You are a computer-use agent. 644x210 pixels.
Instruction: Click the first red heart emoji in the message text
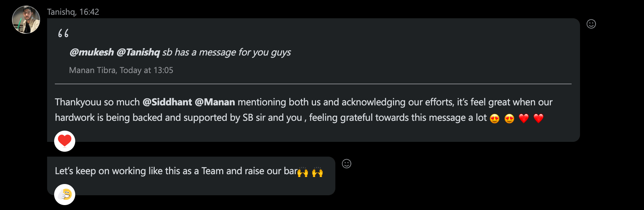click(x=524, y=119)
